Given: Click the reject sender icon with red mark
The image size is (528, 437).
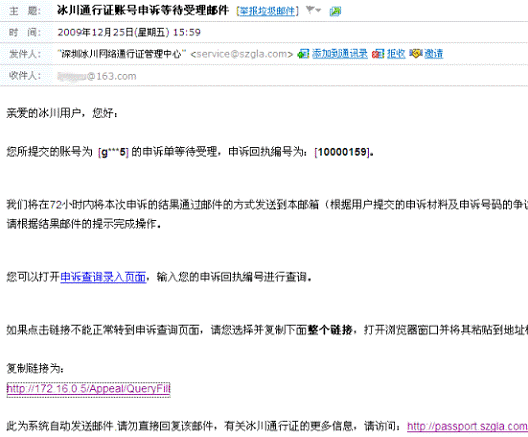Looking at the screenshot, I should pos(378,54).
